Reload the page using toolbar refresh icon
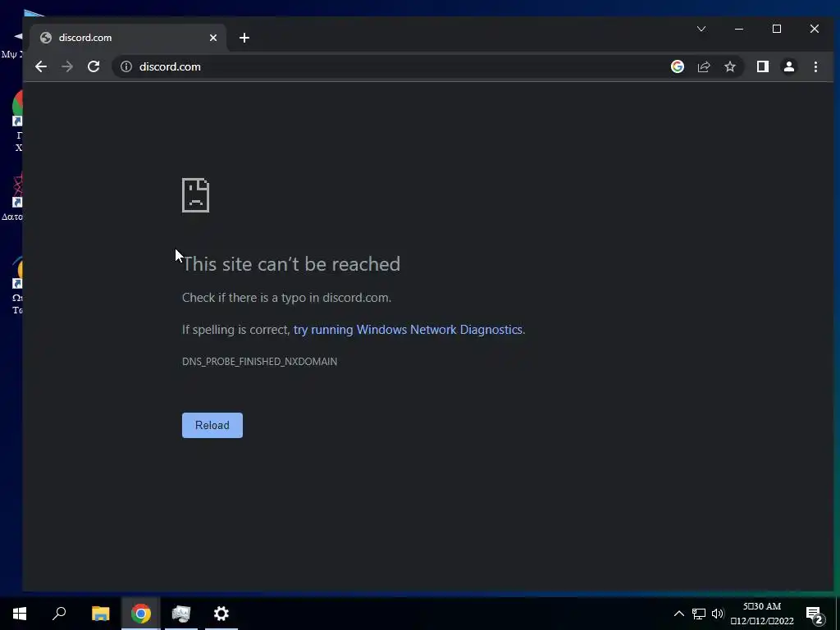This screenshot has width=840, height=630. coord(94,66)
